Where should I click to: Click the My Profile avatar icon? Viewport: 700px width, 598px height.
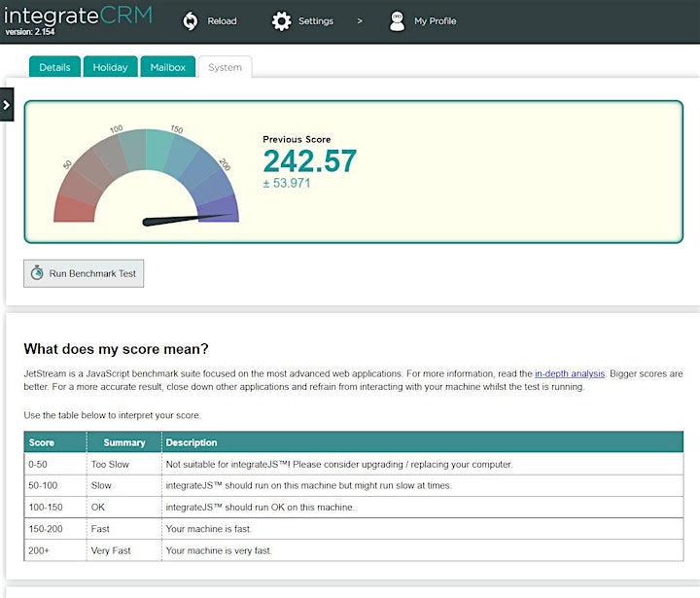(x=397, y=21)
